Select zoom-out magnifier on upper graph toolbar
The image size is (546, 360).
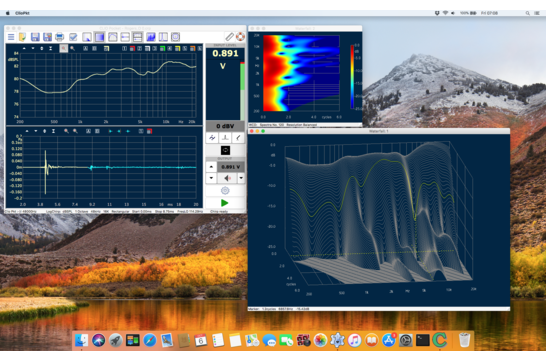coord(72,48)
